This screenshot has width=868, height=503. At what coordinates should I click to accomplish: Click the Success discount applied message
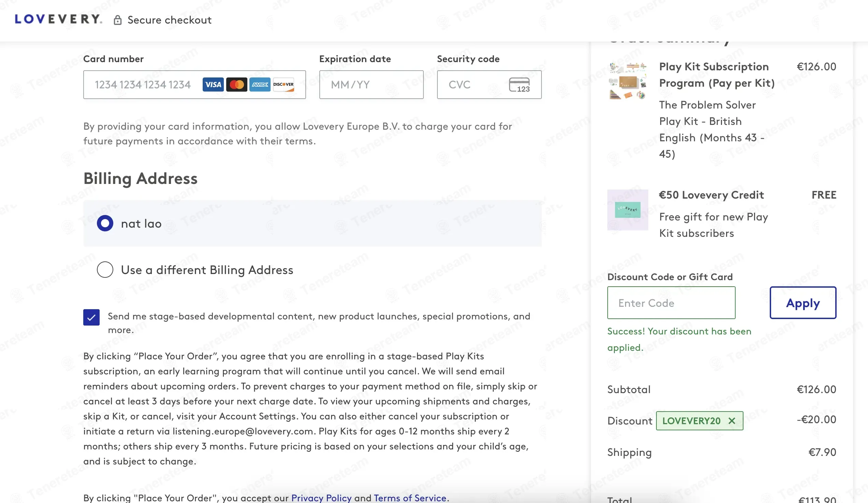click(679, 339)
